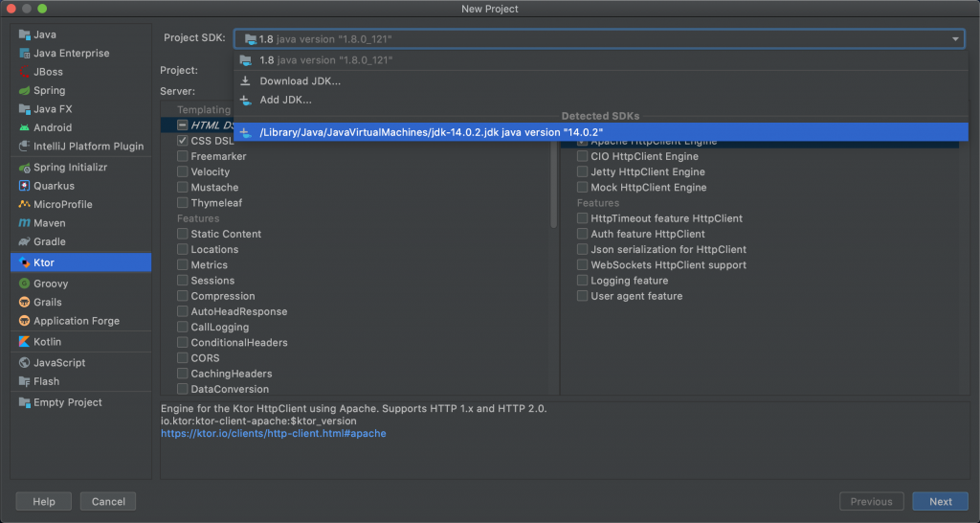Click the Cancel button

108,502
